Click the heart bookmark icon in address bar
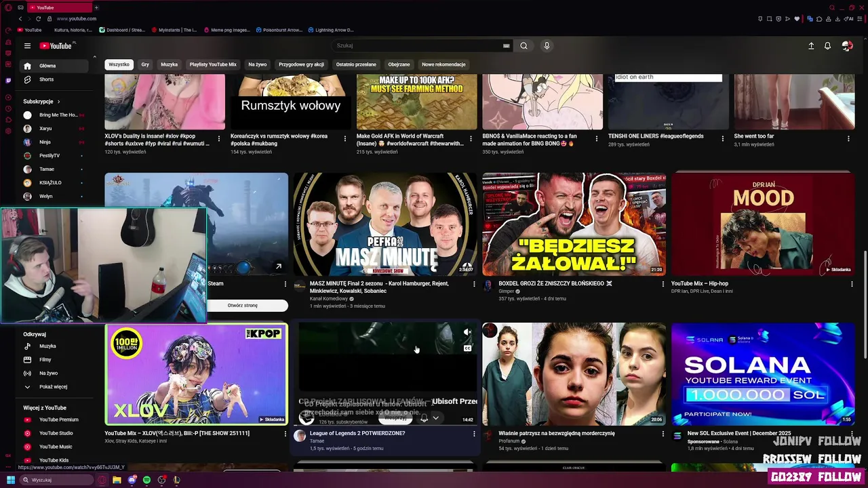This screenshot has height=488, width=868. click(797, 19)
